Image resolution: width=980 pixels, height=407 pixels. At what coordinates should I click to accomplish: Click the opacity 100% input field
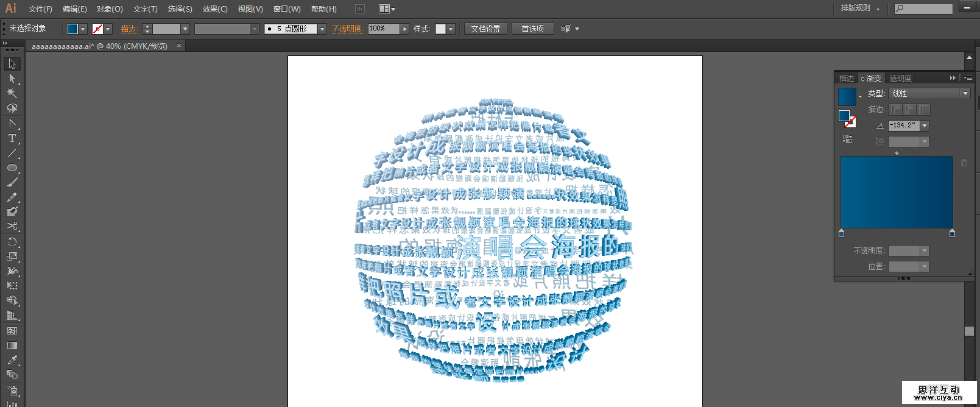(383, 29)
